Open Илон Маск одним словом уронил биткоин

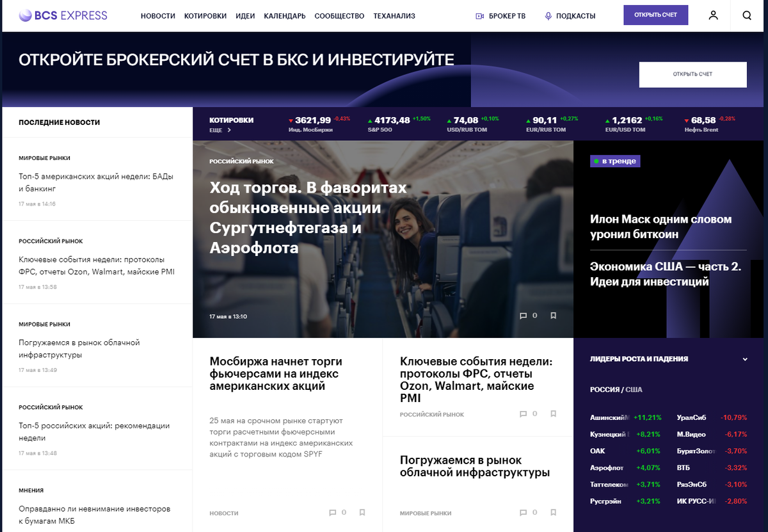click(660, 227)
